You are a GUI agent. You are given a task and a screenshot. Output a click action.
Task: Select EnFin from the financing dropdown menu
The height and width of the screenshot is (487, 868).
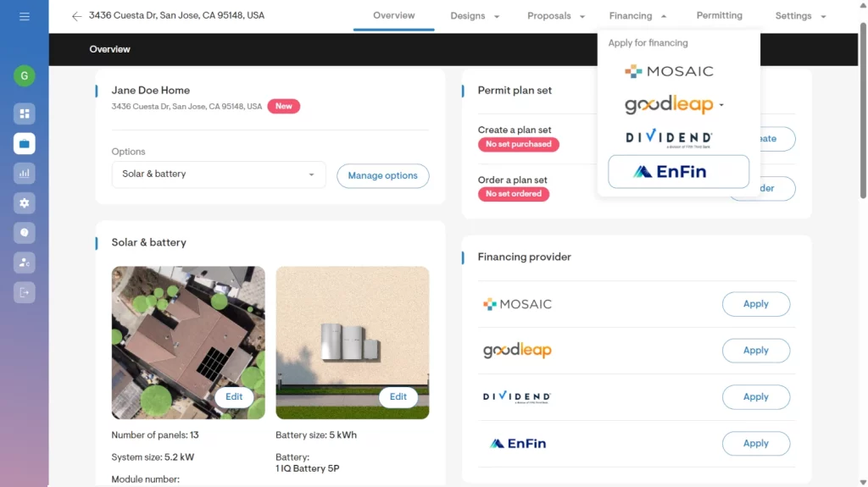point(678,172)
